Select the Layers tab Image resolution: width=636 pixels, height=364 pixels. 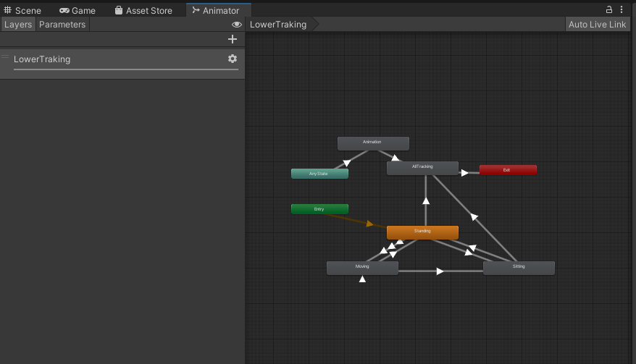pos(18,25)
